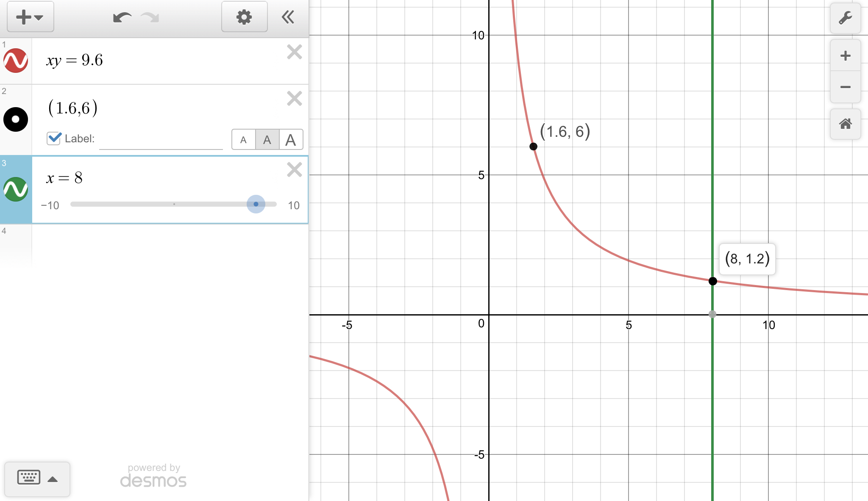Select the smallest label text size
This screenshot has width=868, height=501.
pyautogui.click(x=243, y=140)
